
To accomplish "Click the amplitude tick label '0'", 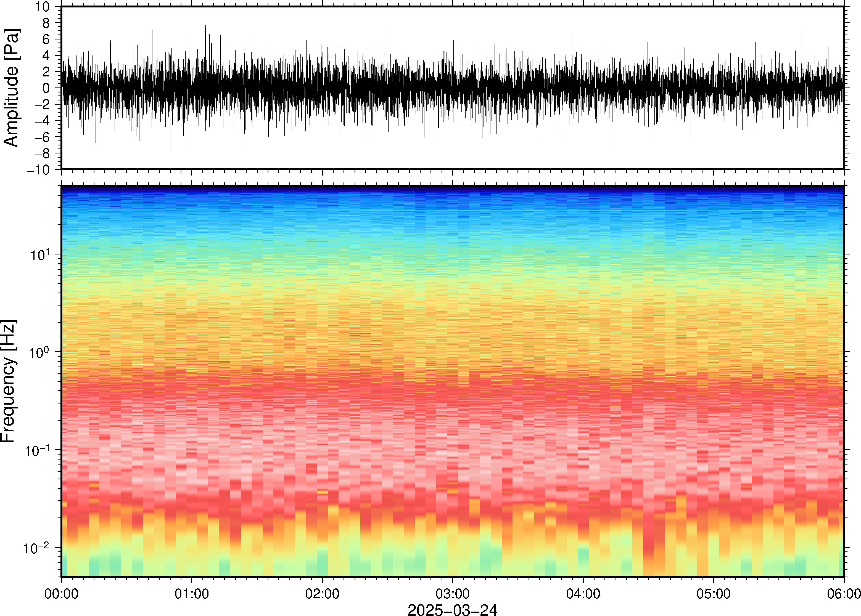I will click(46, 88).
